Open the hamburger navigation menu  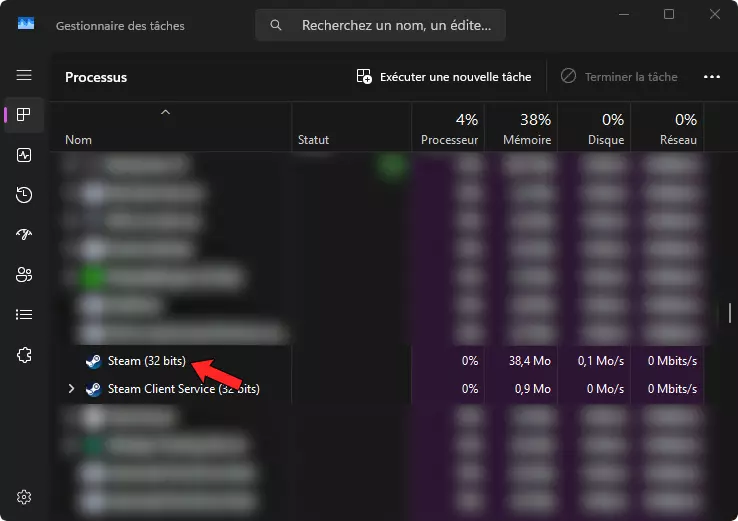click(24, 75)
